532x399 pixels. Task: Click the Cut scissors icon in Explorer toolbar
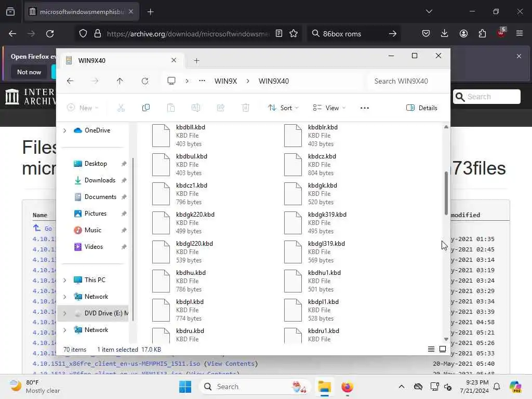pos(121,108)
